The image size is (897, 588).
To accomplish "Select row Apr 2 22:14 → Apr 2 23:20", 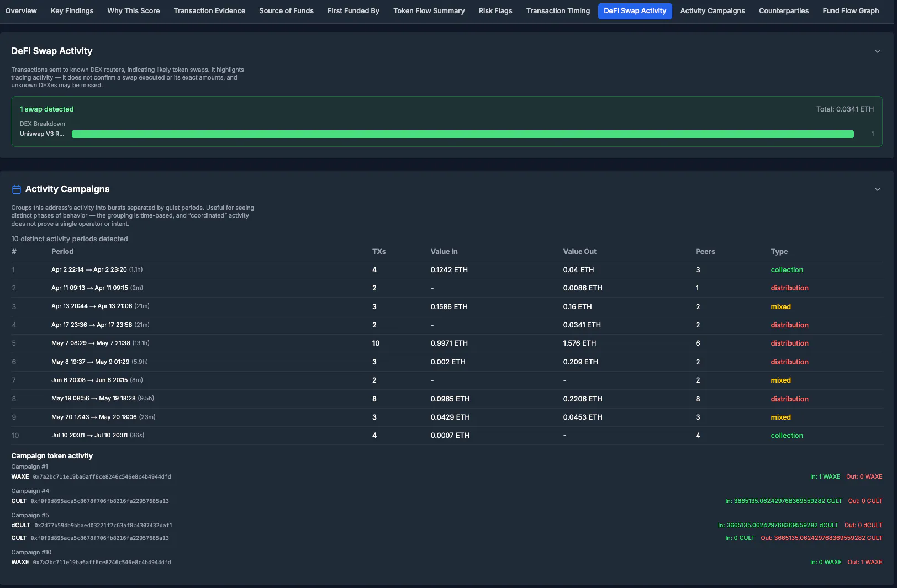I will click(447, 270).
